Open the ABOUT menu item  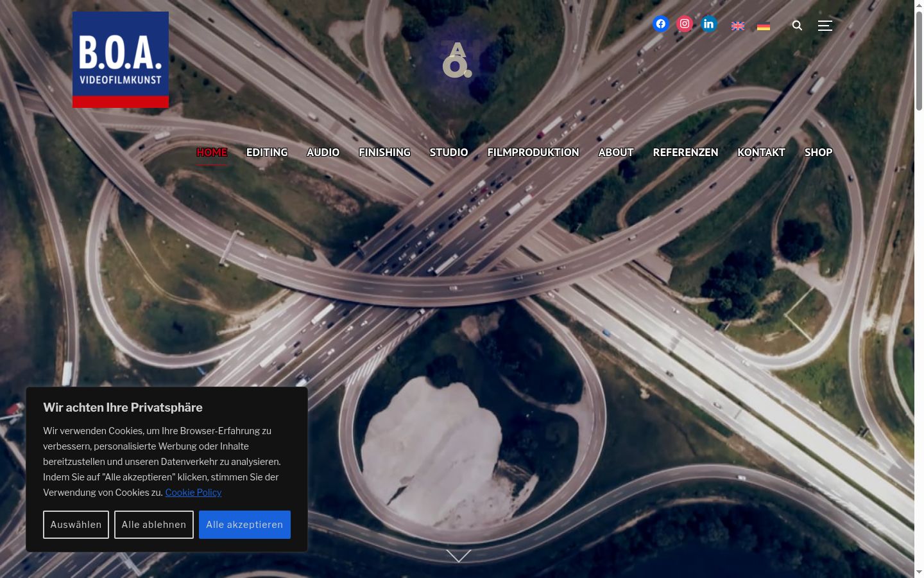616,152
